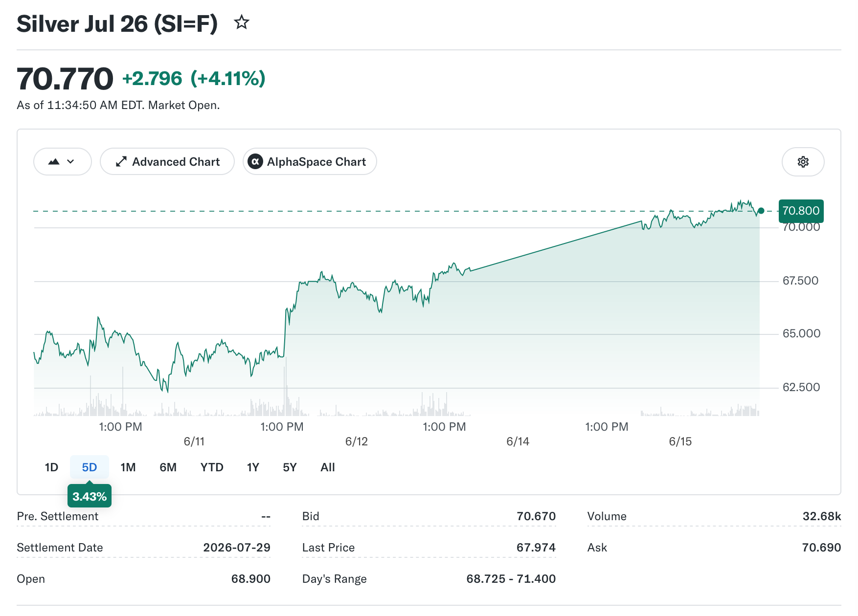Click the Settlement Date 2026-07-29
The width and height of the screenshot is (858, 616).
click(x=237, y=548)
